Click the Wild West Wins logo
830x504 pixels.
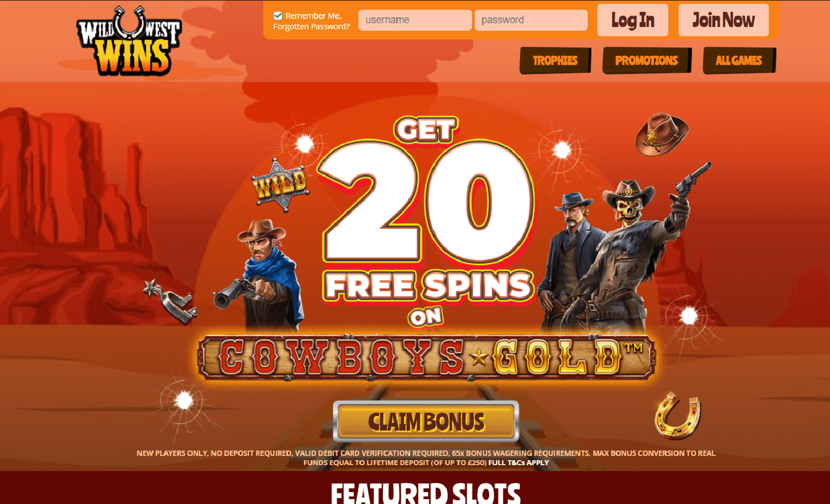[x=129, y=41]
